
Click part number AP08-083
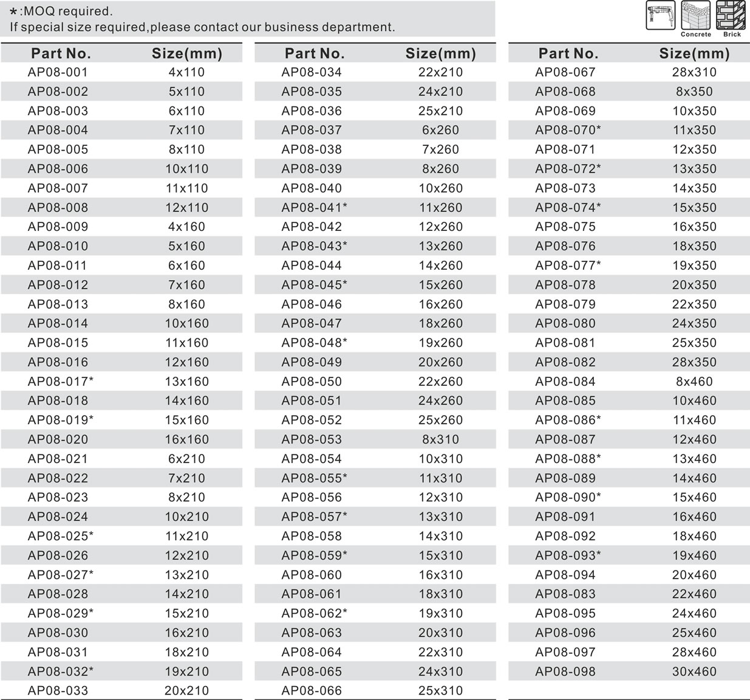[565, 594]
